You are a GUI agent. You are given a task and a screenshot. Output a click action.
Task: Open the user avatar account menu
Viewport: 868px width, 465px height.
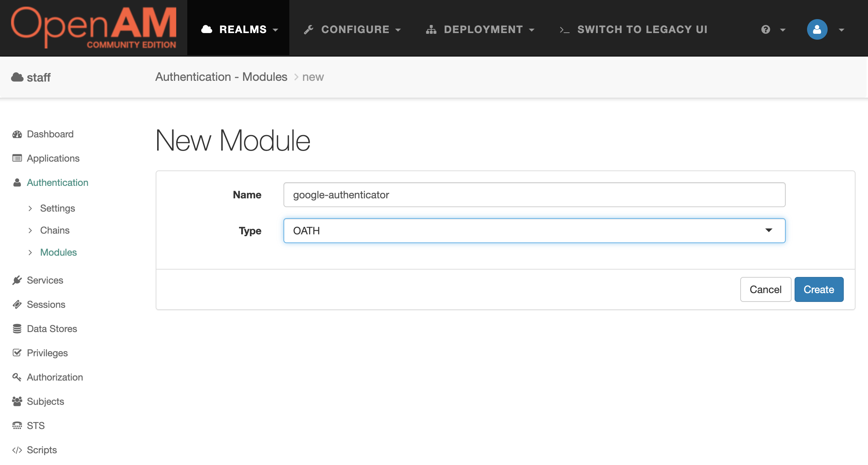tap(817, 29)
